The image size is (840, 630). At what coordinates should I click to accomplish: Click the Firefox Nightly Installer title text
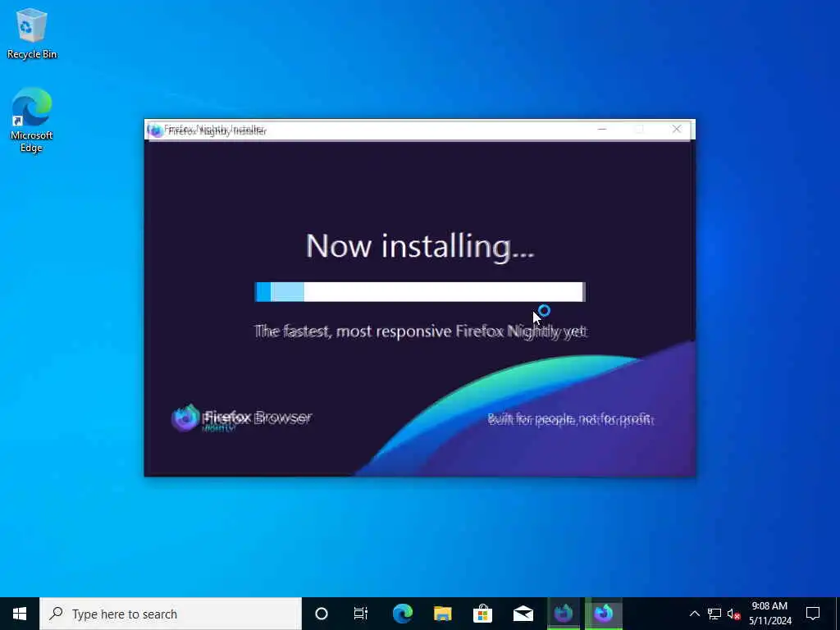[x=215, y=130]
